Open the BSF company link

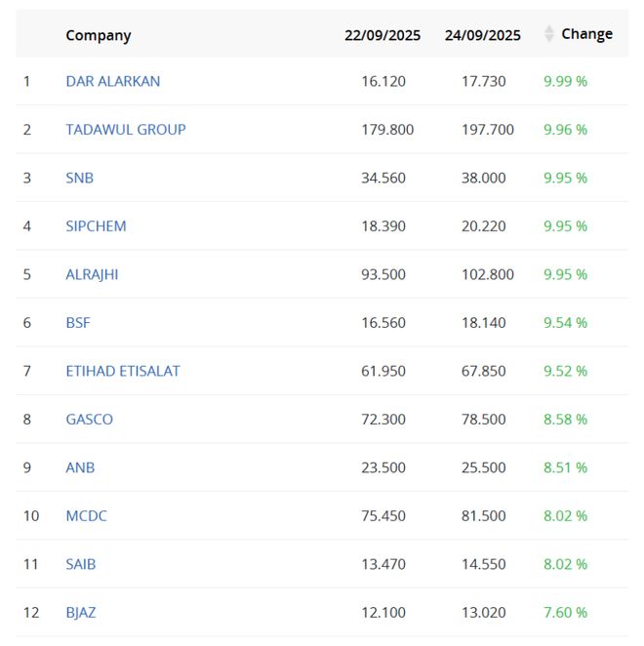pyautogui.click(x=78, y=323)
